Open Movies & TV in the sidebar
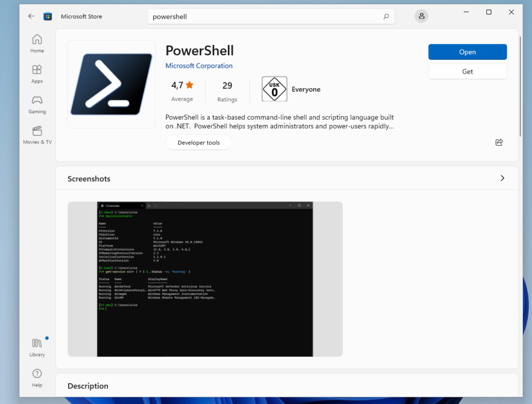This screenshot has height=404, width=532. pyautogui.click(x=37, y=135)
